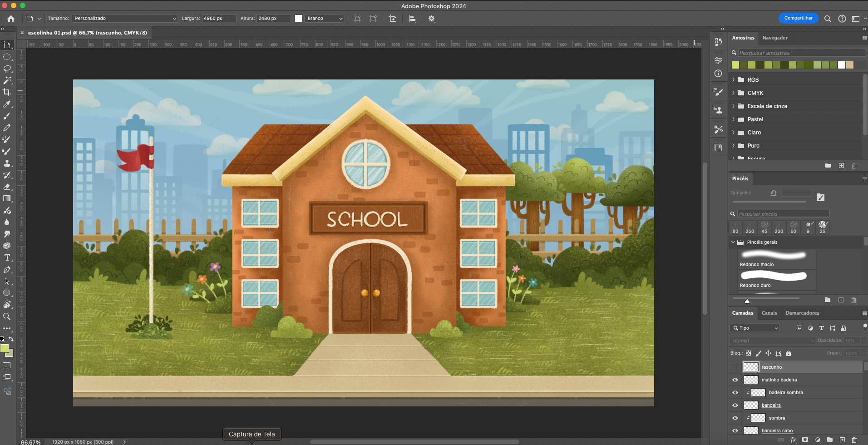
Task: Expand the CMYK swatch folder
Action: click(x=733, y=93)
